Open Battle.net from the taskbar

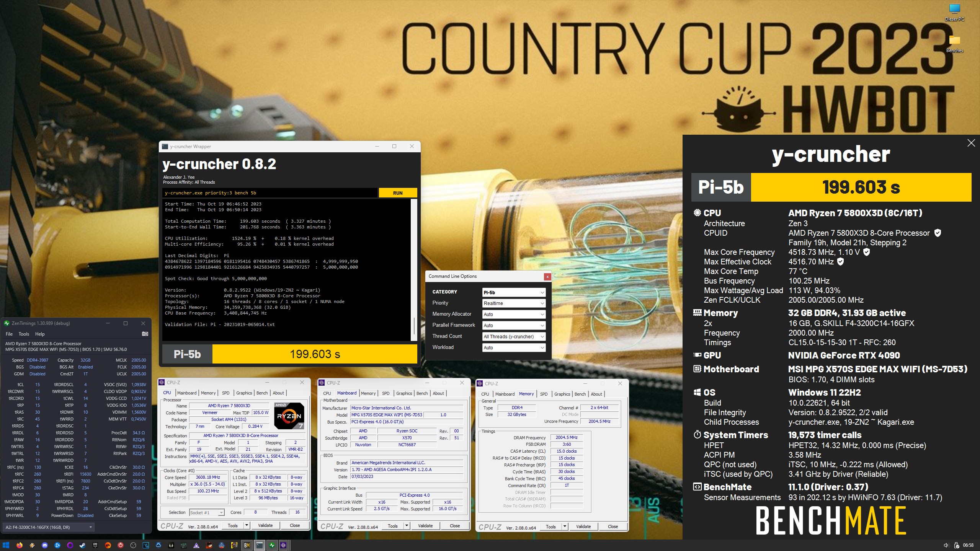click(x=57, y=545)
